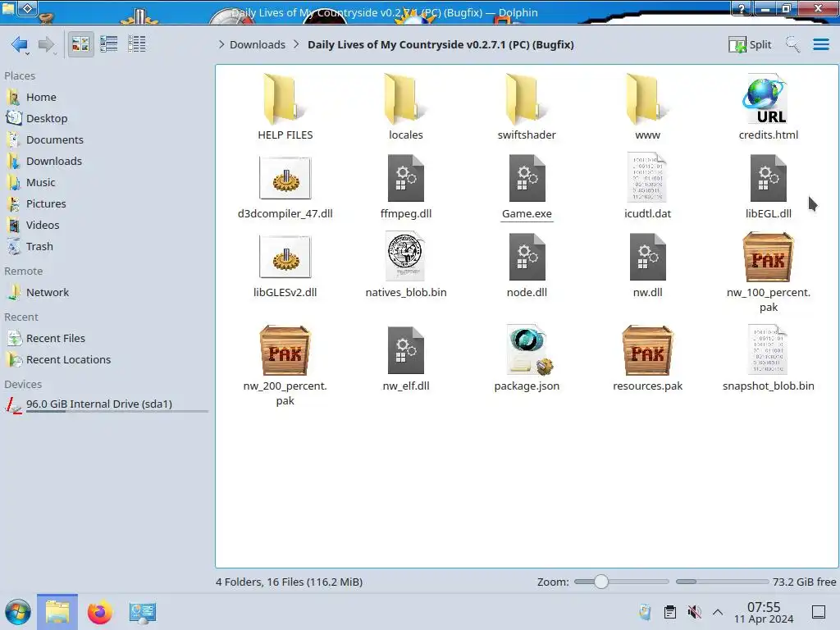Screen dimensions: 840x630
Task: Click Dolphin file manager taskbar button
Action: 57,612
